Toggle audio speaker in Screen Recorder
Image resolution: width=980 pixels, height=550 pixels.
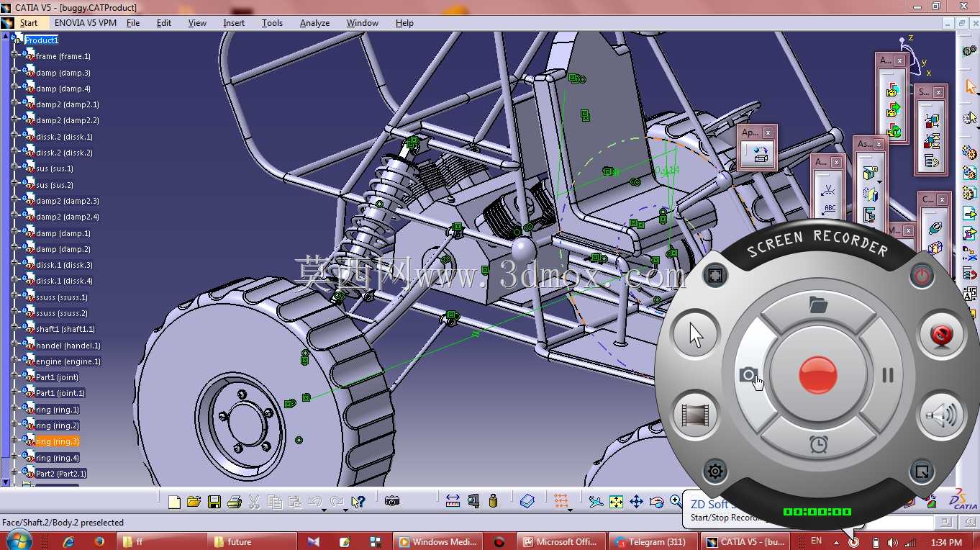(x=941, y=415)
